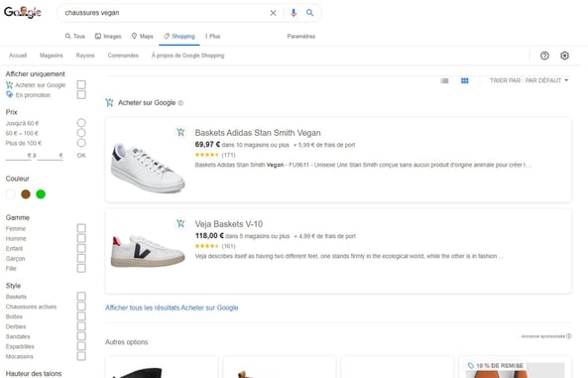Image resolution: width=588 pixels, height=378 pixels.
Task: Start voice search with the microphone icon
Action: tap(294, 13)
